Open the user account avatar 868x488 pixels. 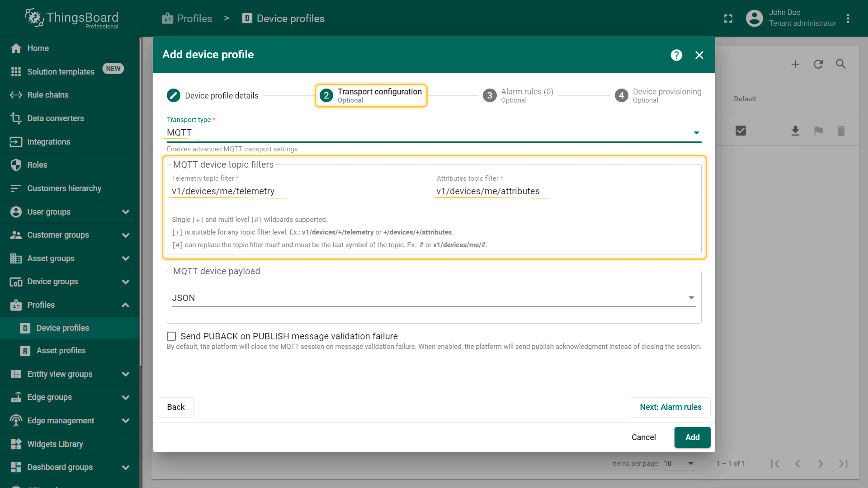[x=754, y=18]
